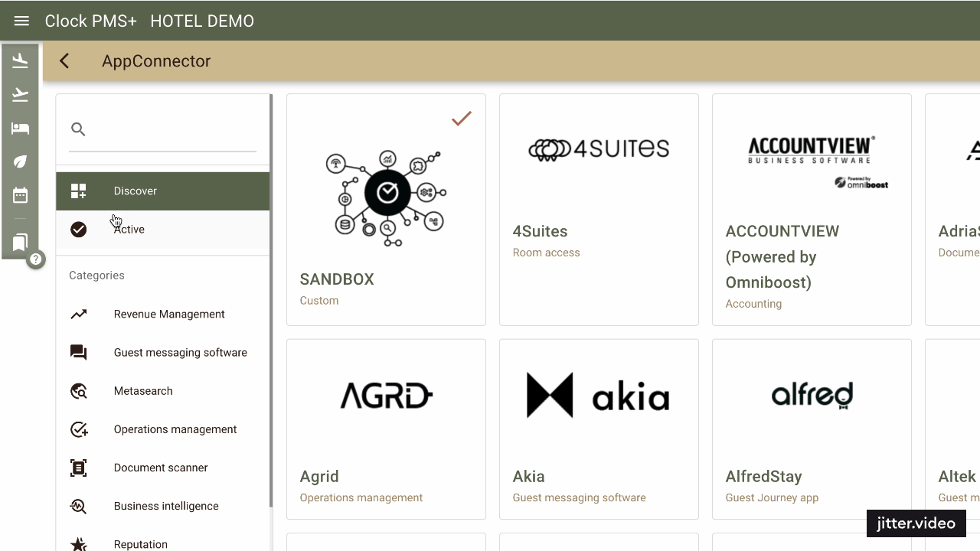The width and height of the screenshot is (980, 551).
Task: Click Guest messaging software label under Akia
Action: (579, 497)
